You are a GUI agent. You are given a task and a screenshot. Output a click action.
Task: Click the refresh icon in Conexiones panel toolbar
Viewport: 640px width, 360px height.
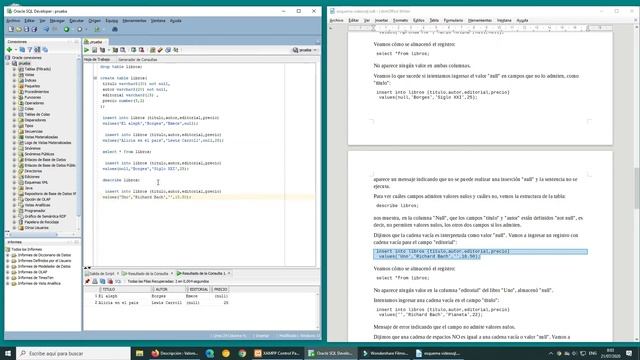tap(22, 50)
